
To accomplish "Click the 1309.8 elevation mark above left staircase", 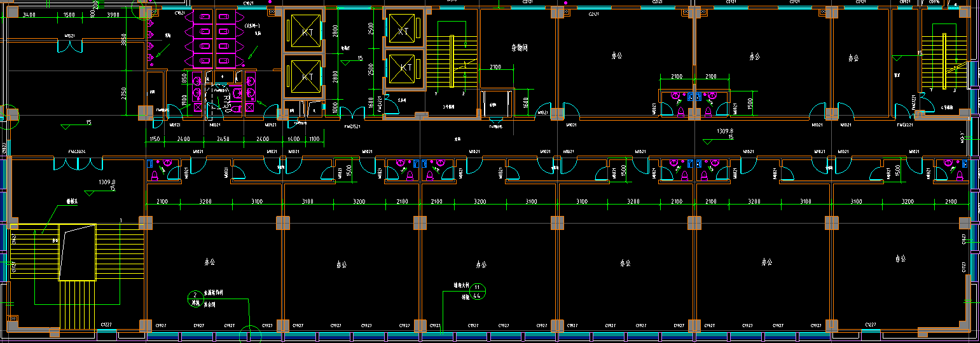I will pos(107,182).
